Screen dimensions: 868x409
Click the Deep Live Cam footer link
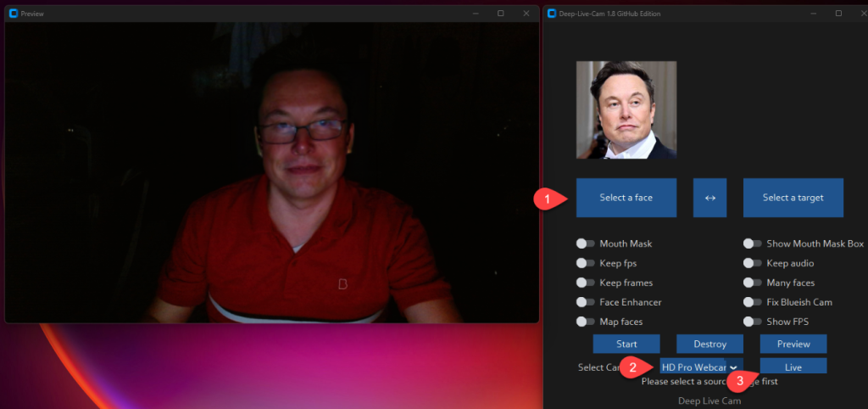709,401
